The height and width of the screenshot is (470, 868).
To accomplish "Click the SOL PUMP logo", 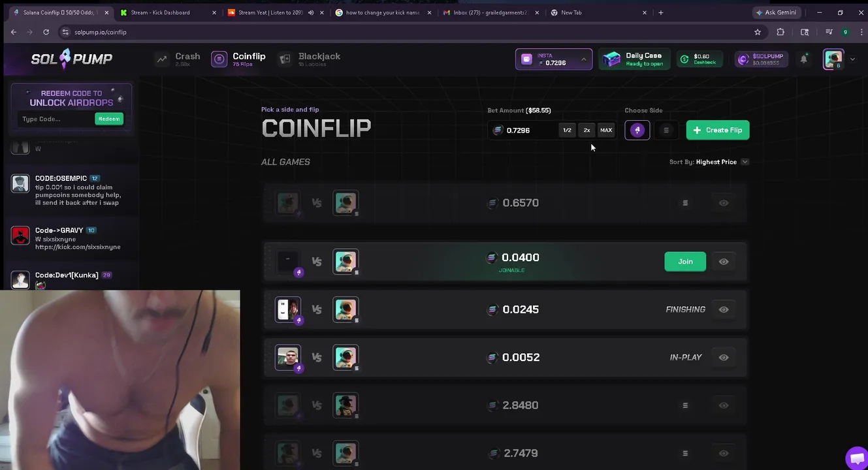I will pyautogui.click(x=72, y=59).
